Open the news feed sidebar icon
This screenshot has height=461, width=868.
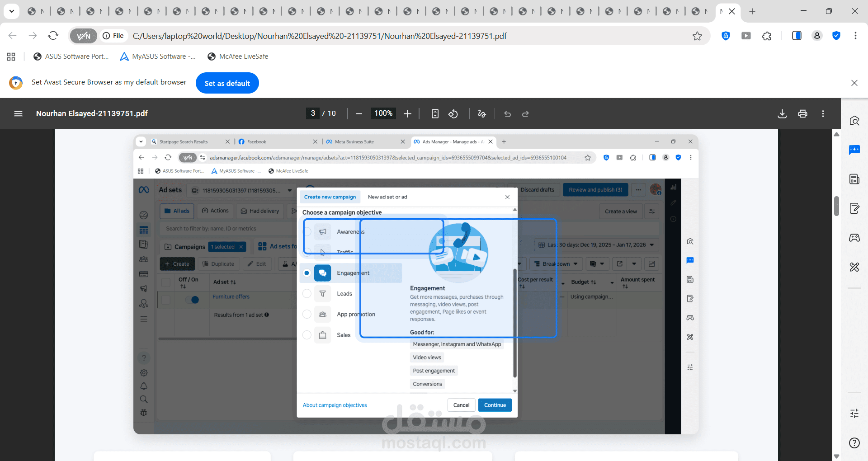854,179
